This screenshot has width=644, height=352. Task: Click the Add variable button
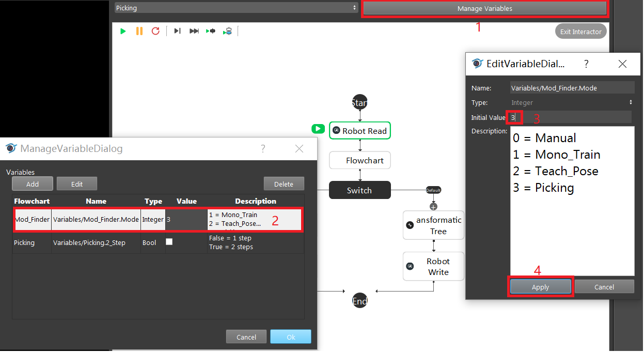tap(33, 183)
